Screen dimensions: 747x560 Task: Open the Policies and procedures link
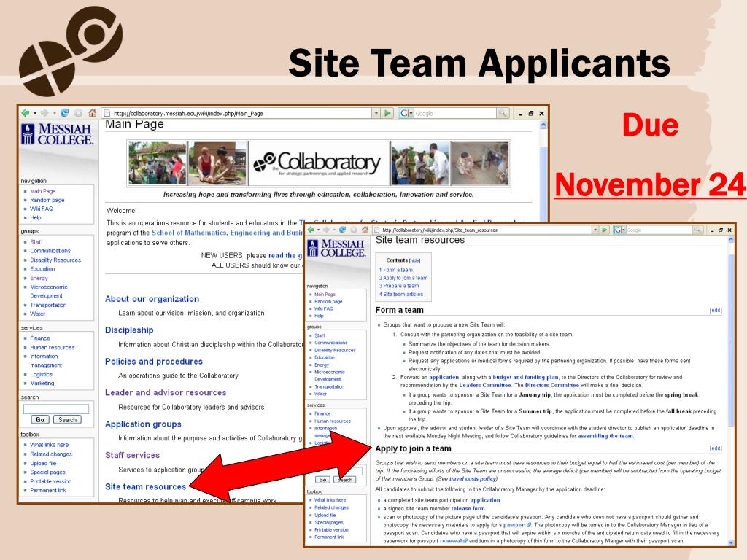pyautogui.click(x=154, y=362)
